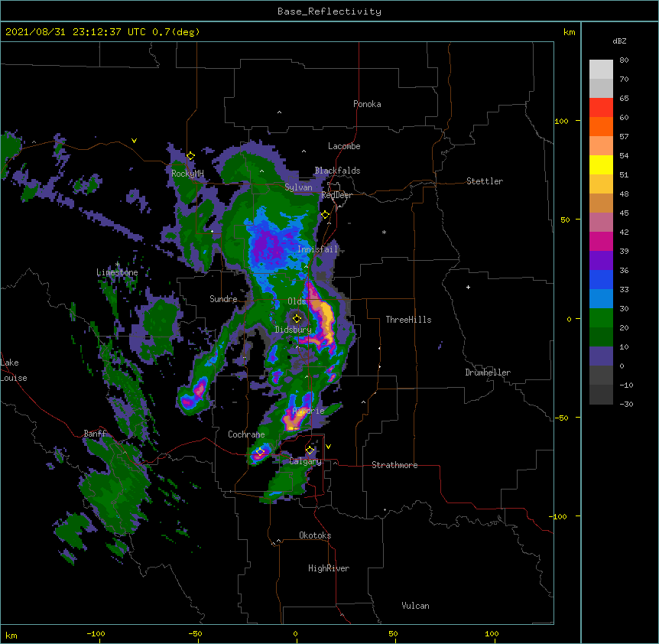The height and width of the screenshot is (644, 659).
Task: Click the white asterisk marker east of Innisfail
Action: click(384, 232)
